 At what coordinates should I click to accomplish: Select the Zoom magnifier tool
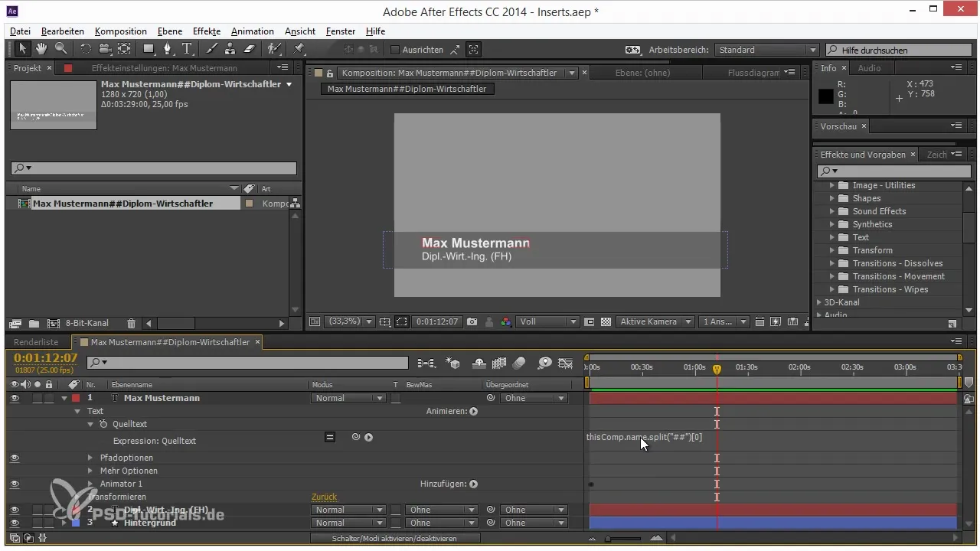click(x=60, y=49)
